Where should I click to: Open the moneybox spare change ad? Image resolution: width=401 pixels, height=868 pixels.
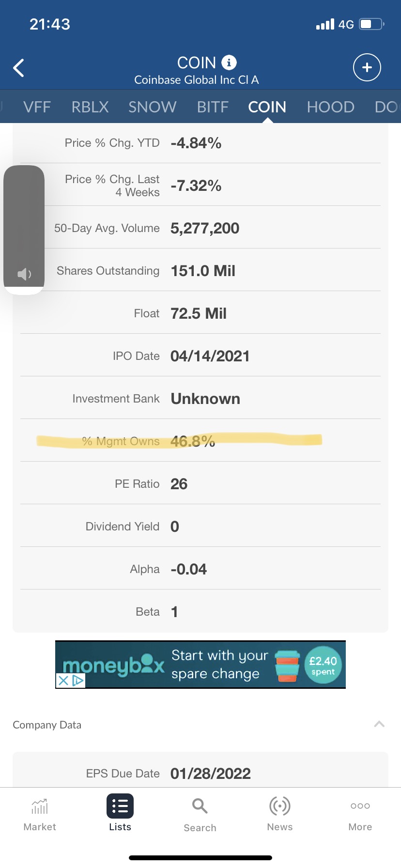[216, 665]
